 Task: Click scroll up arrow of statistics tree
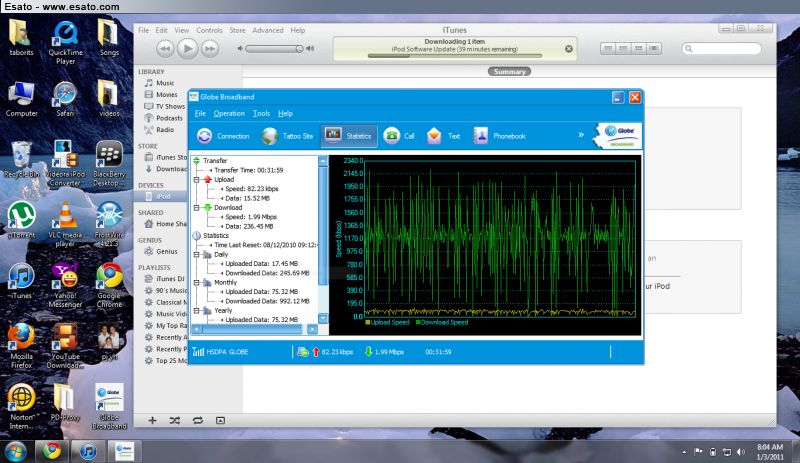tap(323, 161)
